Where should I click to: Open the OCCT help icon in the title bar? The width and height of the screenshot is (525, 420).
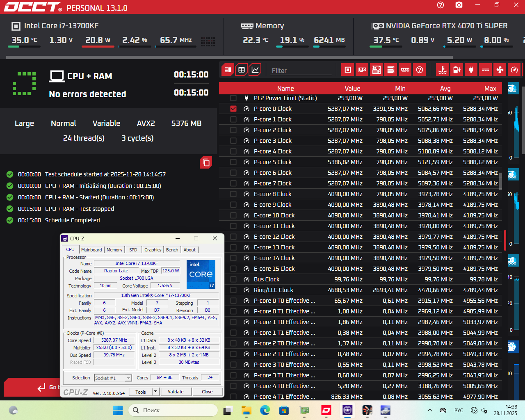point(441,5)
